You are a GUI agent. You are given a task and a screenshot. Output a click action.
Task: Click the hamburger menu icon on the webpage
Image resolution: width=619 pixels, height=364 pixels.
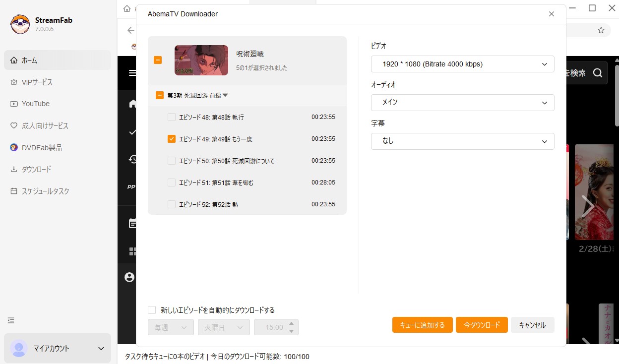click(132, 73)
